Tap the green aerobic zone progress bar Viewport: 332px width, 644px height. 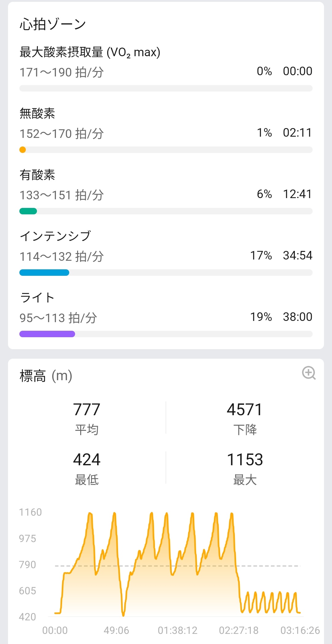[x=28, y=211]
